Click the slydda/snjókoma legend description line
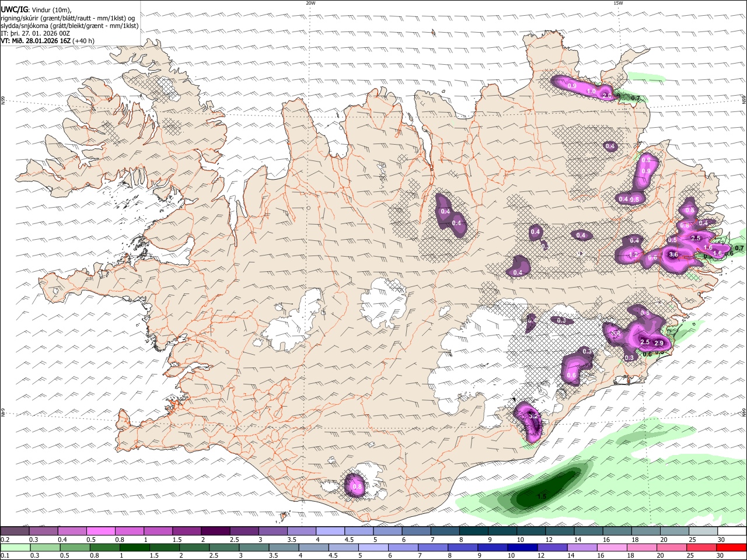Image resolution: width=747 pixels, height=560 pixels. [x=69, y=26]
